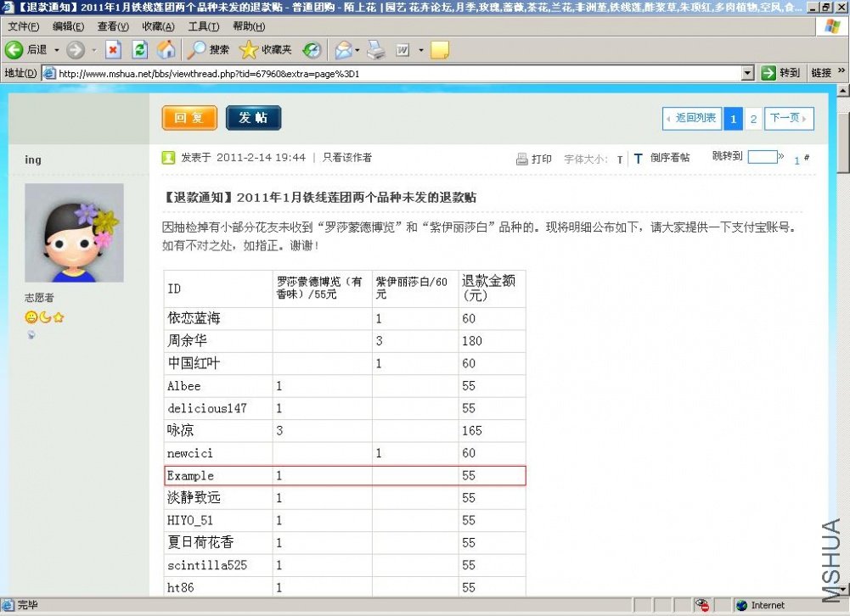850x616 pixels.
Task: Click the toolbar Printer icon
Action: coord(376,50)
